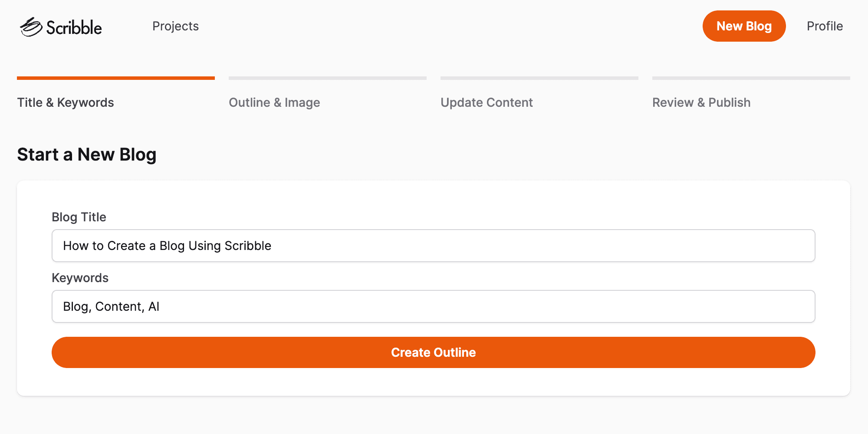The height and width of the screenshot is (434, 868).
Task: Click the orange progress bar for Title & Keywords
Action: click(116, 78)
